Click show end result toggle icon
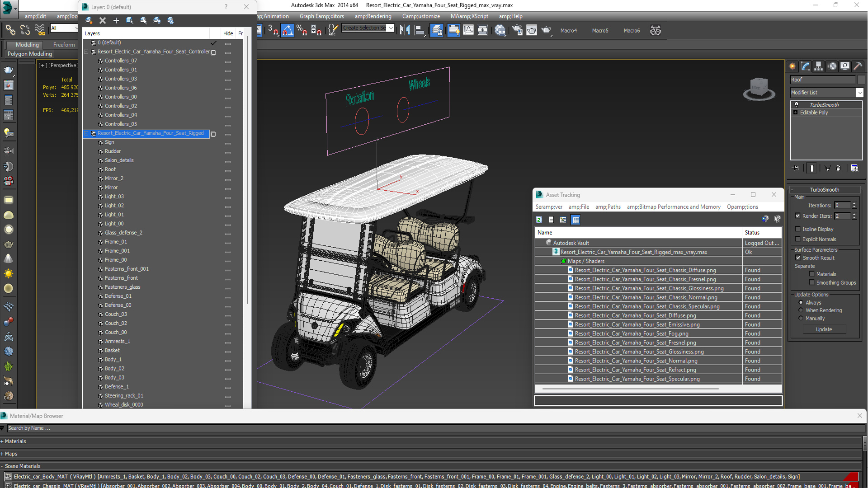Image resolution: width=868 pixels, height=488 pixels. tap(812, 168)
